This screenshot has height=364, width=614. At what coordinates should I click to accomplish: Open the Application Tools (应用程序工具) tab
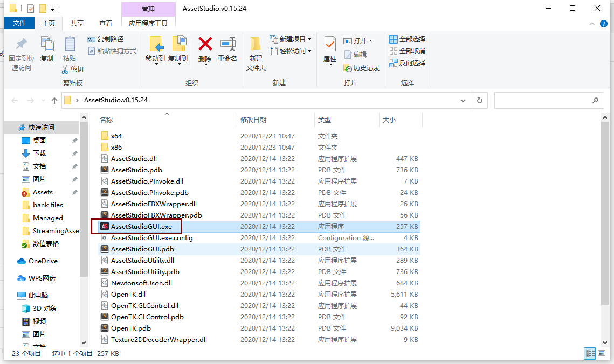[148, 23]
